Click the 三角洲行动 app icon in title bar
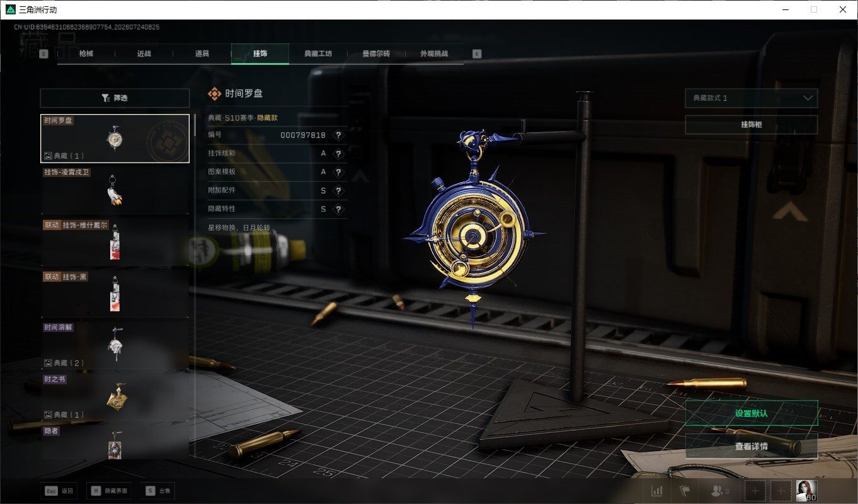 [11, 9]
